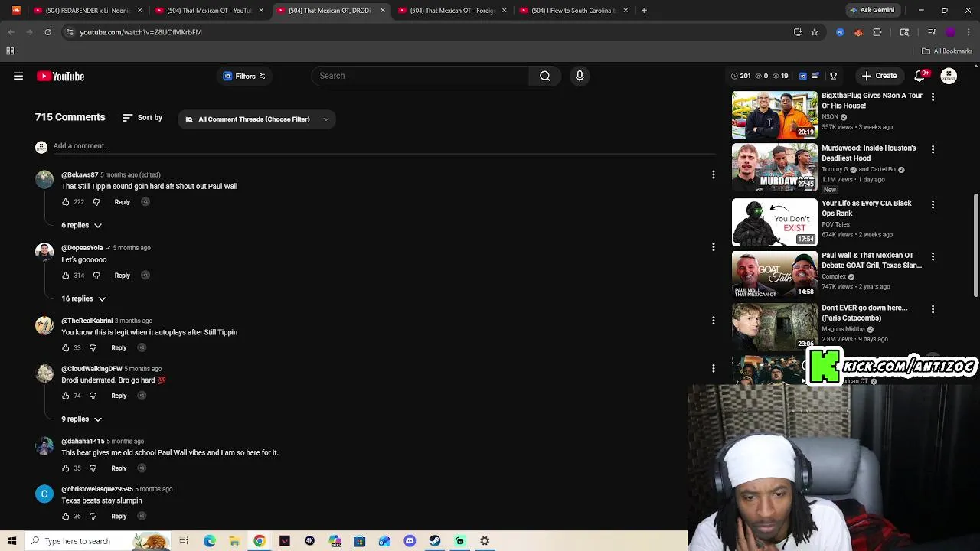
Task: Like the @DopeasYola comment
Action: pos(66,275)
